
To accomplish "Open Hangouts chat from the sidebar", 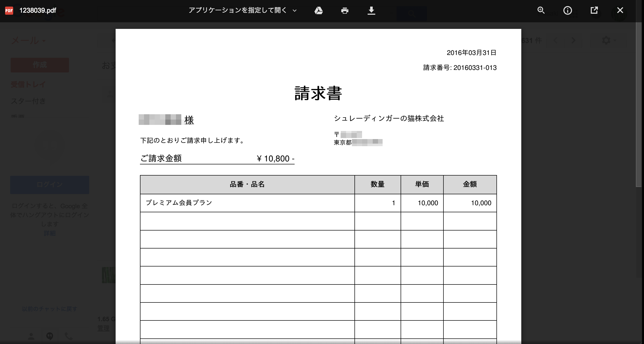I will pyautogui.click(x=50, y=337).
